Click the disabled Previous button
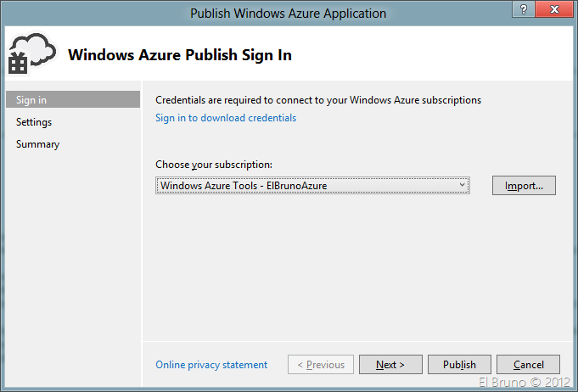 pyautogui.click(x=320, y=365)
